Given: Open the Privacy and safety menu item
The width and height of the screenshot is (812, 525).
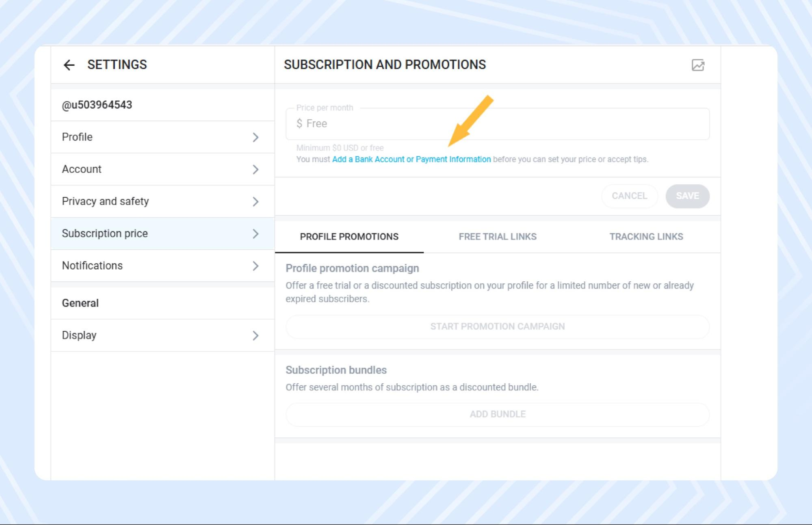Looking at the screenshot, I should (x=105, y=201).
